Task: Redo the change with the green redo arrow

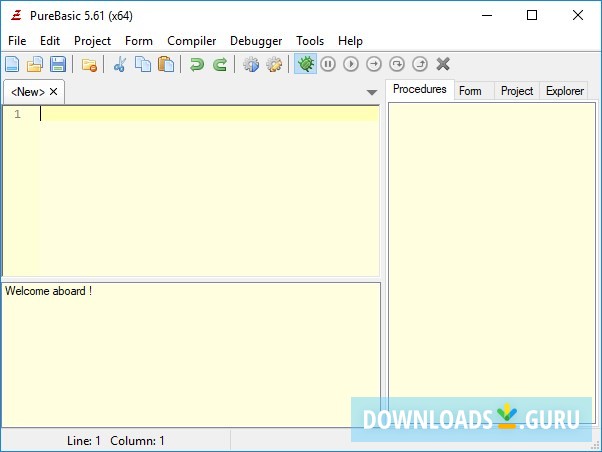Action: pos(220,64)
